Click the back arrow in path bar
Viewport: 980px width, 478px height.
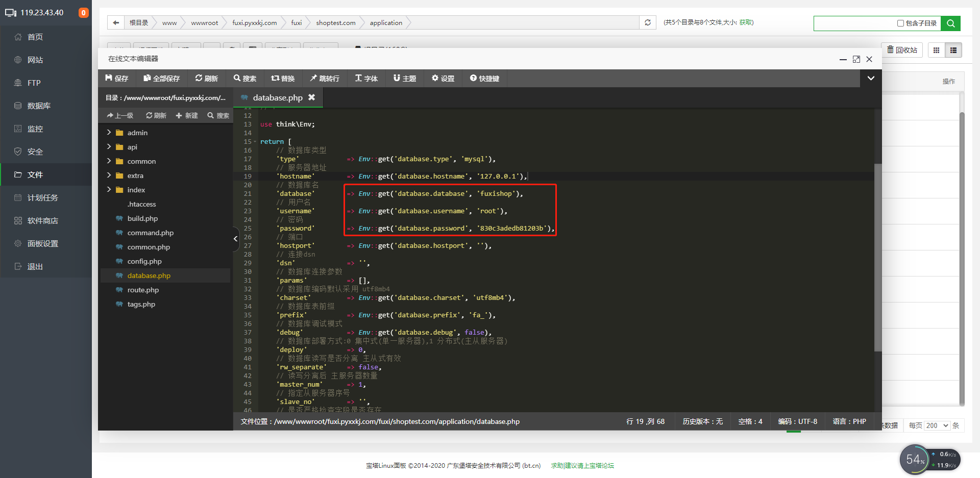pyautogui.click(x=116, y=22)
